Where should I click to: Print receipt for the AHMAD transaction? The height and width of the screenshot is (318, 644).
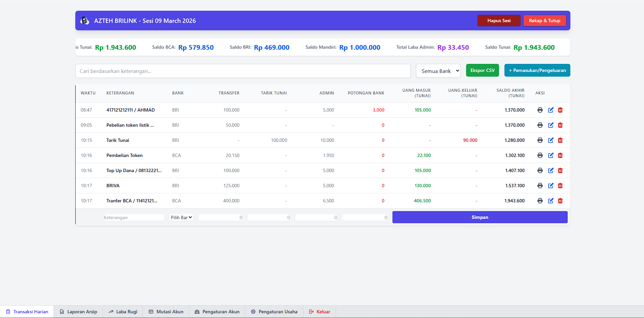540,110
